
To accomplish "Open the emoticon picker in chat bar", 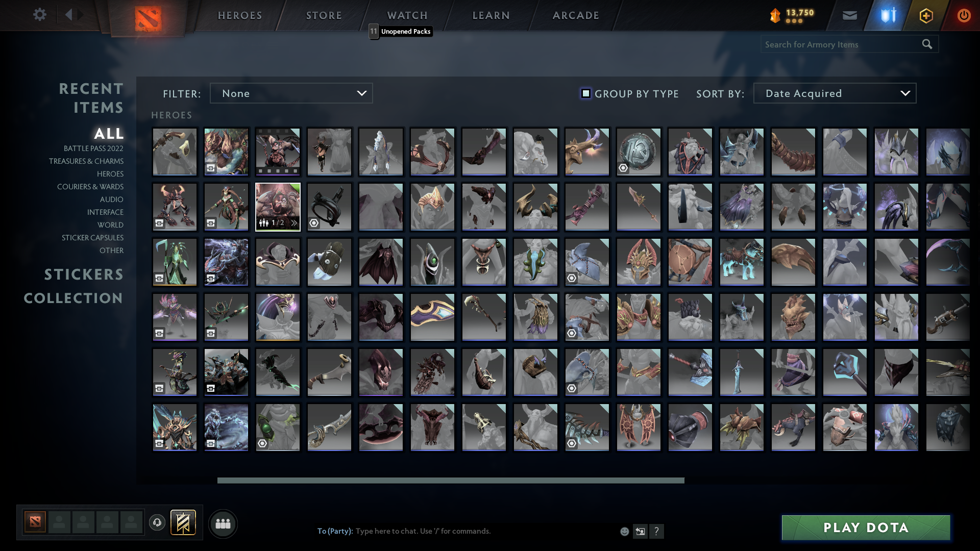I will point(624,531).
